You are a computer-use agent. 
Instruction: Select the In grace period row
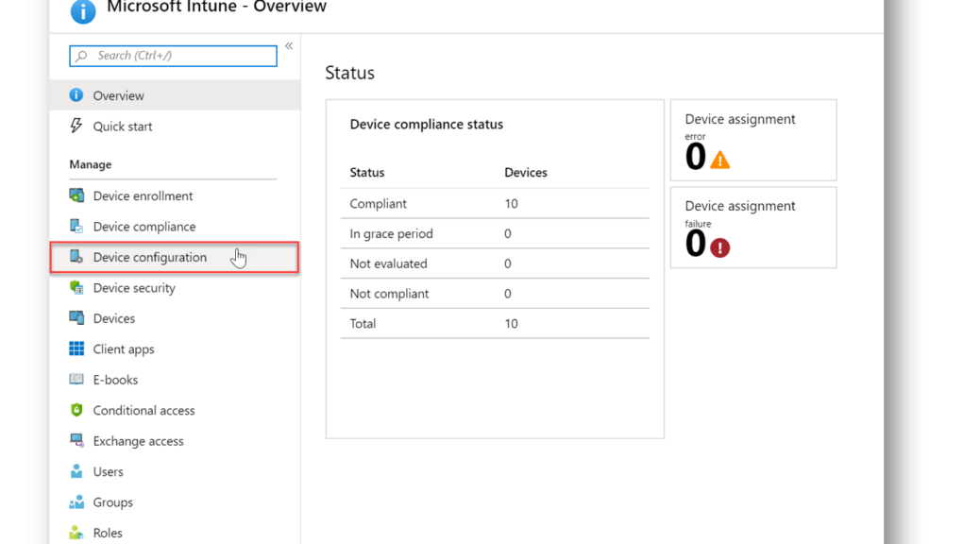[495, 233]
